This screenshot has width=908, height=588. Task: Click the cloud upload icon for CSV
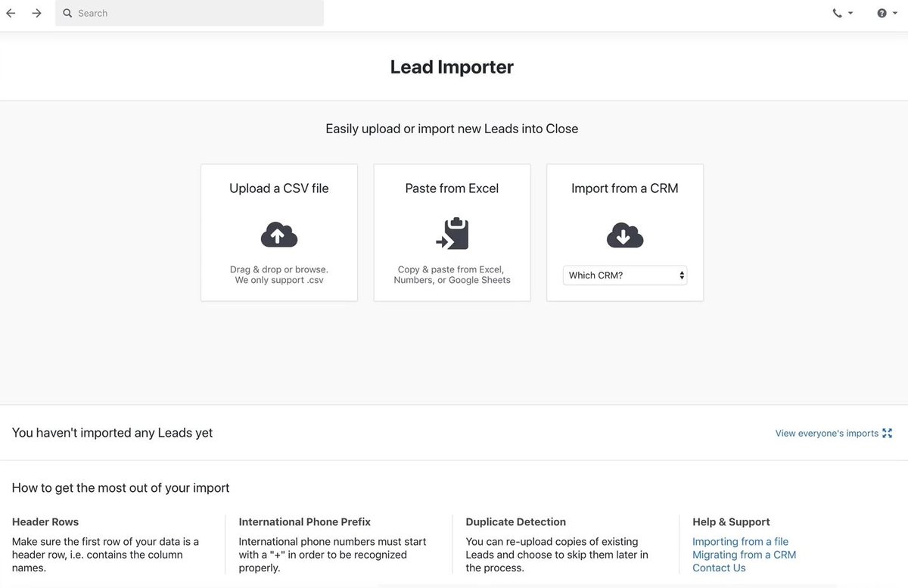click(x=279, y=235)
